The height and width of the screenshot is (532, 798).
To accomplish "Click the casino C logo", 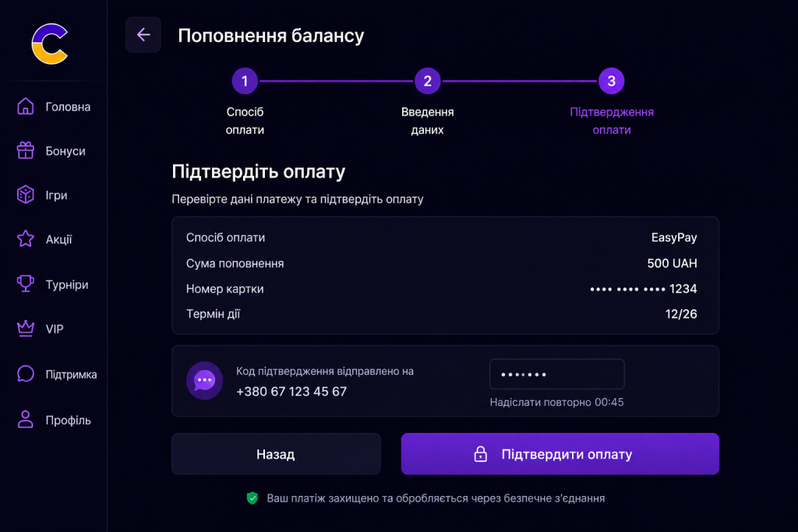I will [50, 44].
